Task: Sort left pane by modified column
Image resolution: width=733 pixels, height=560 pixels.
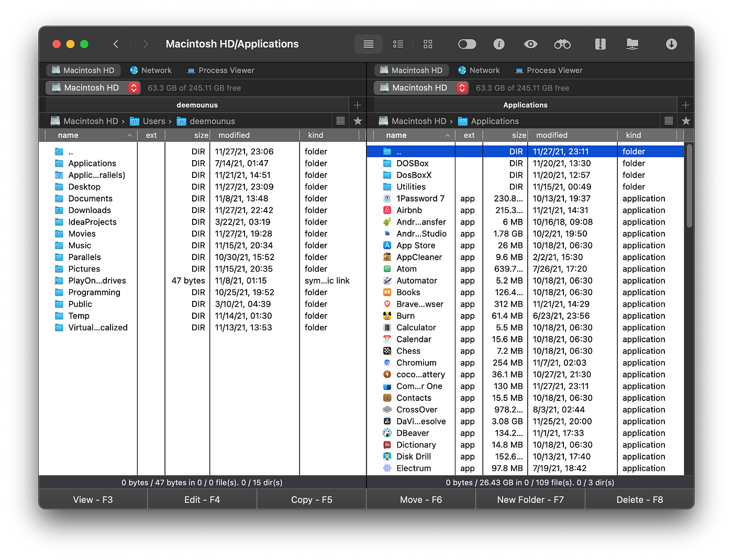Action: [255, 135]
